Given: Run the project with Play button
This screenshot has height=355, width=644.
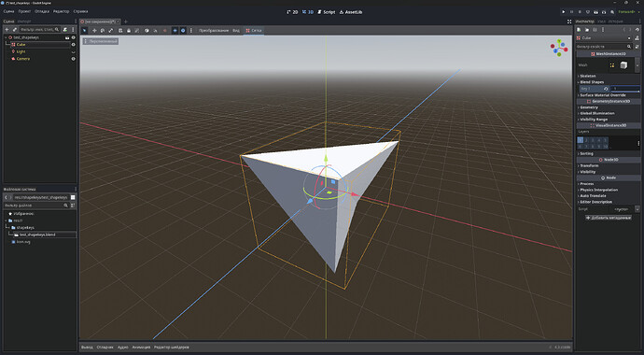Looking at the screenshot, I should click(563, 12).
